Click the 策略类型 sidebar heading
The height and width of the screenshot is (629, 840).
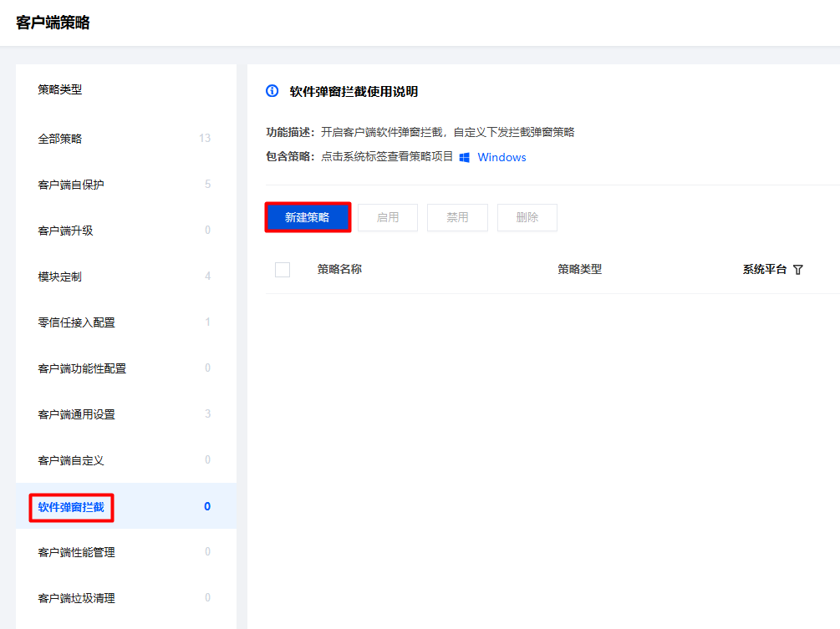60,89
